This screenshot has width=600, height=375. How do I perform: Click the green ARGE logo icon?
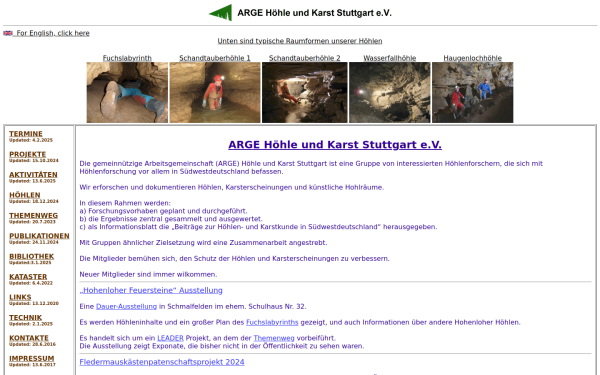pos(221,13)
